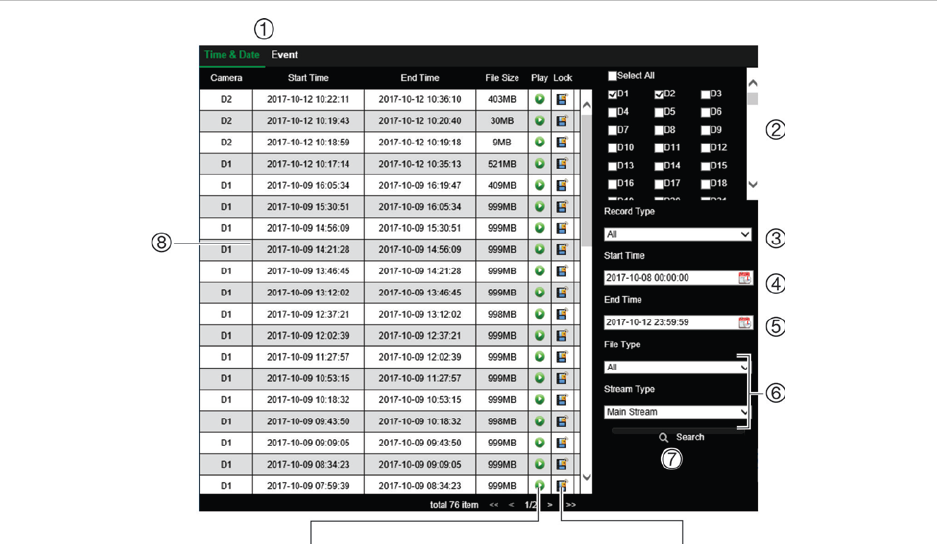This screenshot has width=937, height=544.
Task: Lock the recording starting 2017-10-09 16:05:34
Action: (x=562, y=185)
